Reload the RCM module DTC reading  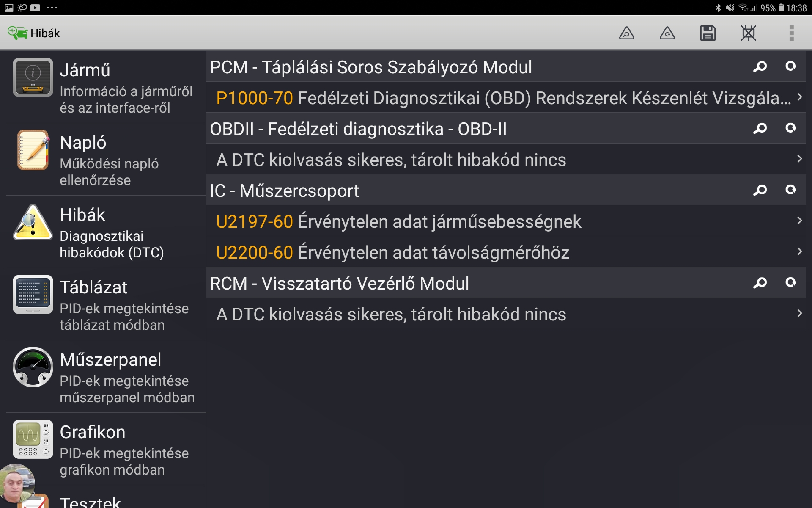(x=790, y=283)
